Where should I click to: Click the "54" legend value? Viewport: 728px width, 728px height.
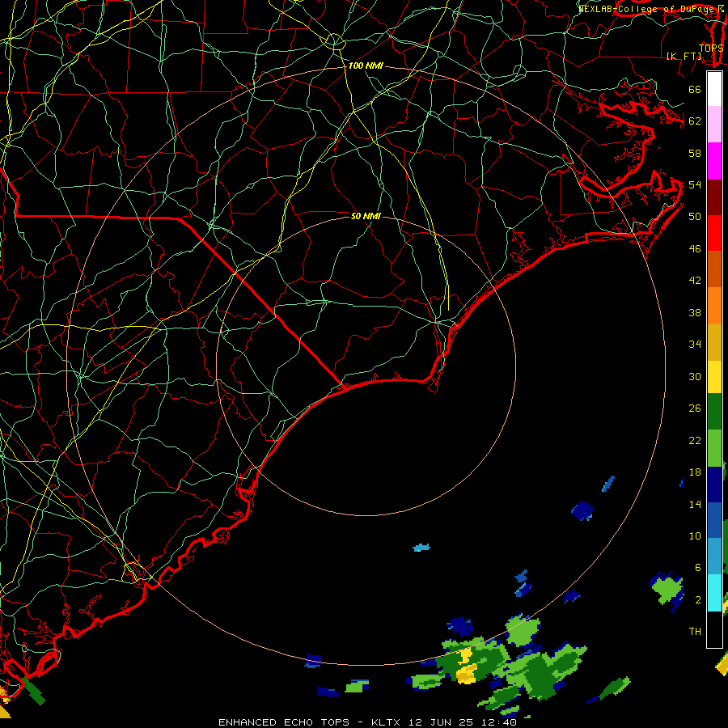(695, 184)
